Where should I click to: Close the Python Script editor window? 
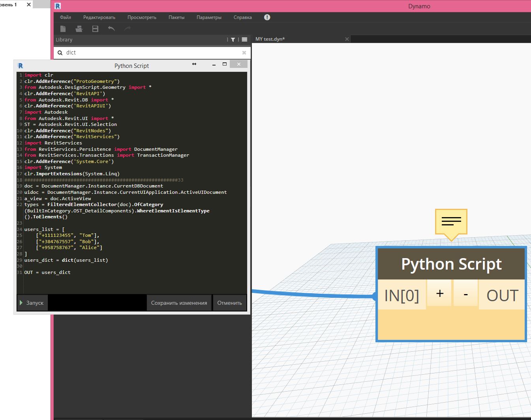(238, 64)
